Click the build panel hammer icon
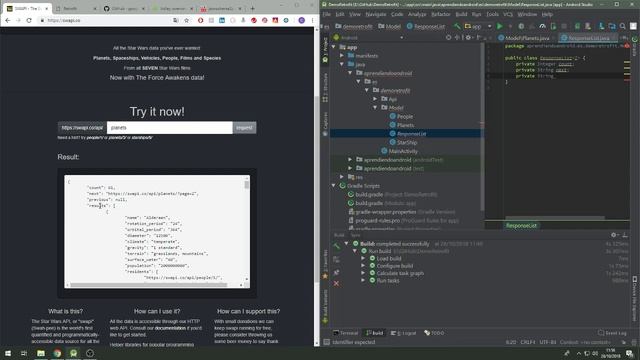The width and height of the screenshot is (640, 360). (336, 246)
